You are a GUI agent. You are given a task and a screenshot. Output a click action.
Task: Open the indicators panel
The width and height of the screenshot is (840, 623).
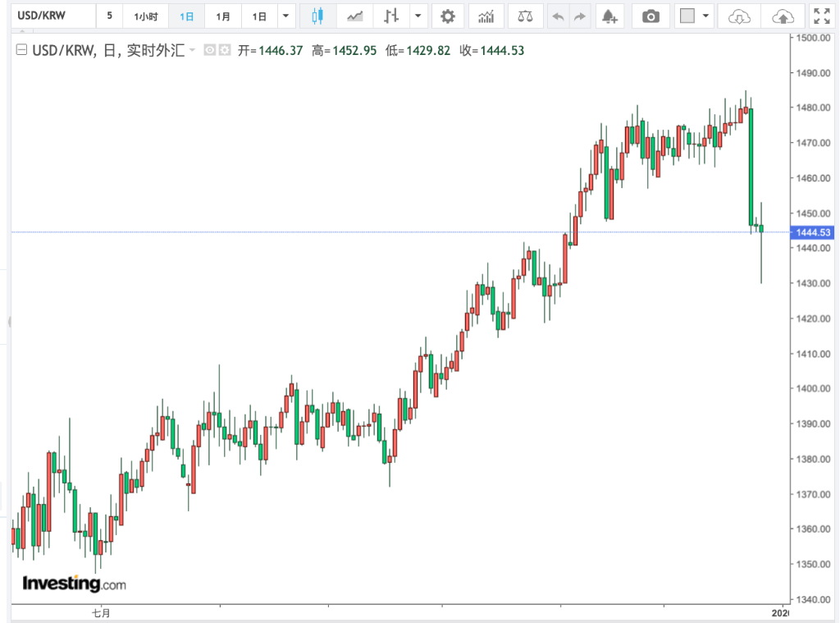click(x=486, y=16)
